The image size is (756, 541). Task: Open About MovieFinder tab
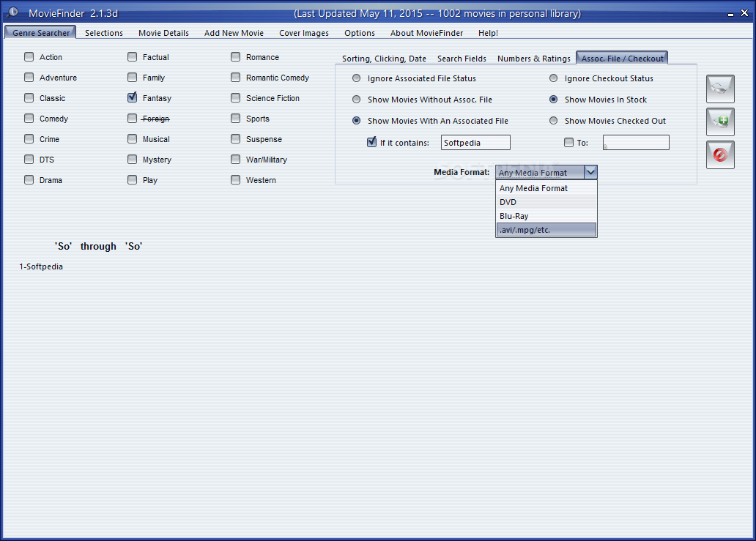coord(426,33)
